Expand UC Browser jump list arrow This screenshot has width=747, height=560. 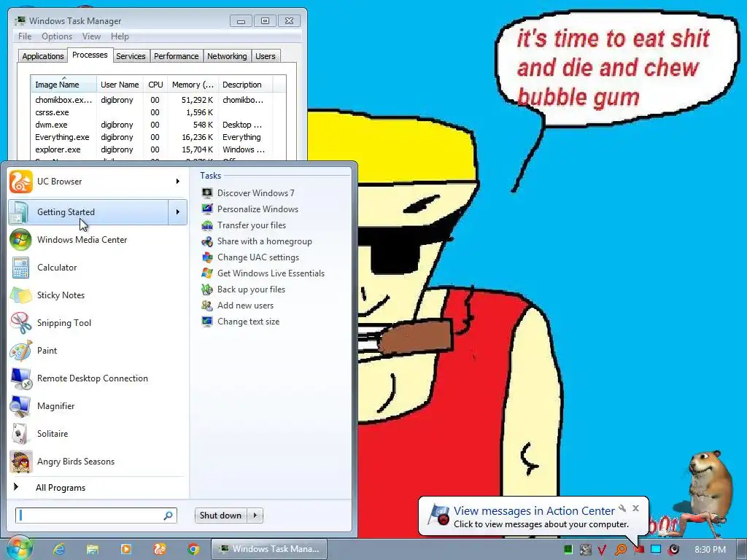178,182
